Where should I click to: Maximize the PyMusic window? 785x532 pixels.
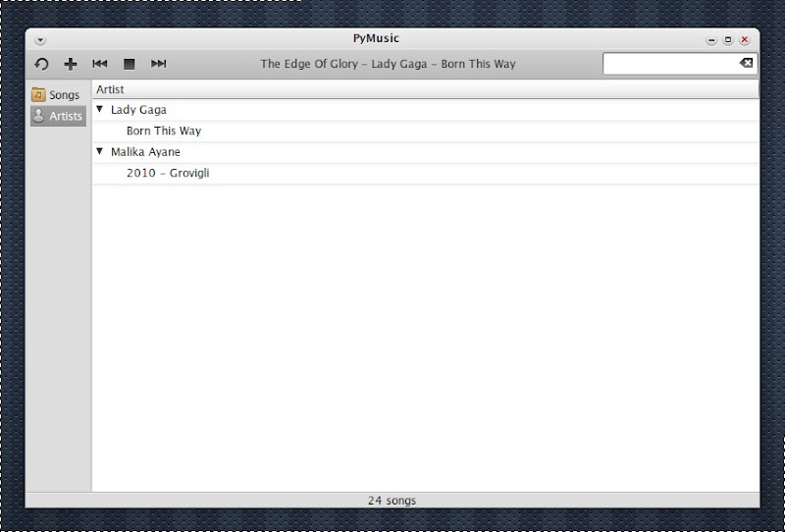[x=728, y=40]
